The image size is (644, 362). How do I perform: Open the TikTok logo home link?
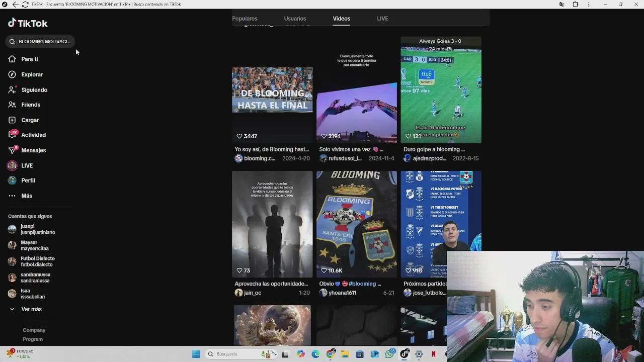pos(28,23)
